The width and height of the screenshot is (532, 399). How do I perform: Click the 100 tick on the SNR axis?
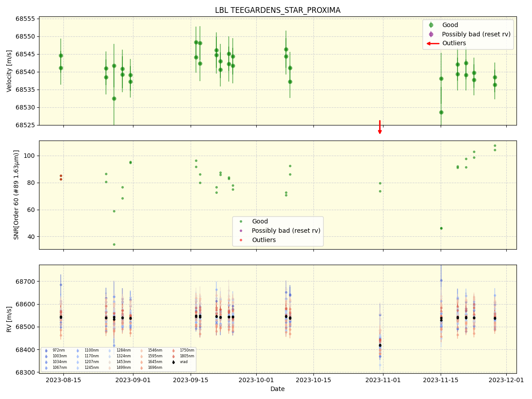[x=30, y=156]
